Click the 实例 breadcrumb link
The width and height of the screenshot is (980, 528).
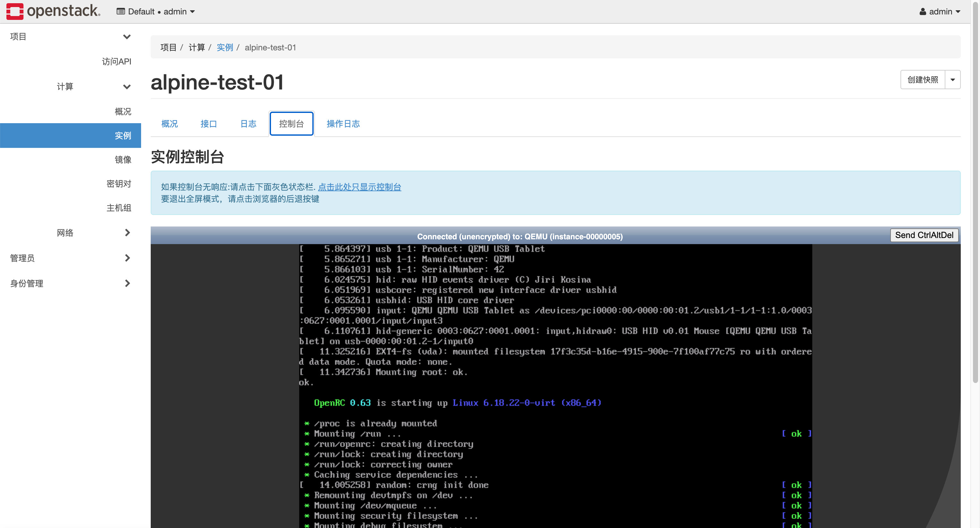(225, 47)
